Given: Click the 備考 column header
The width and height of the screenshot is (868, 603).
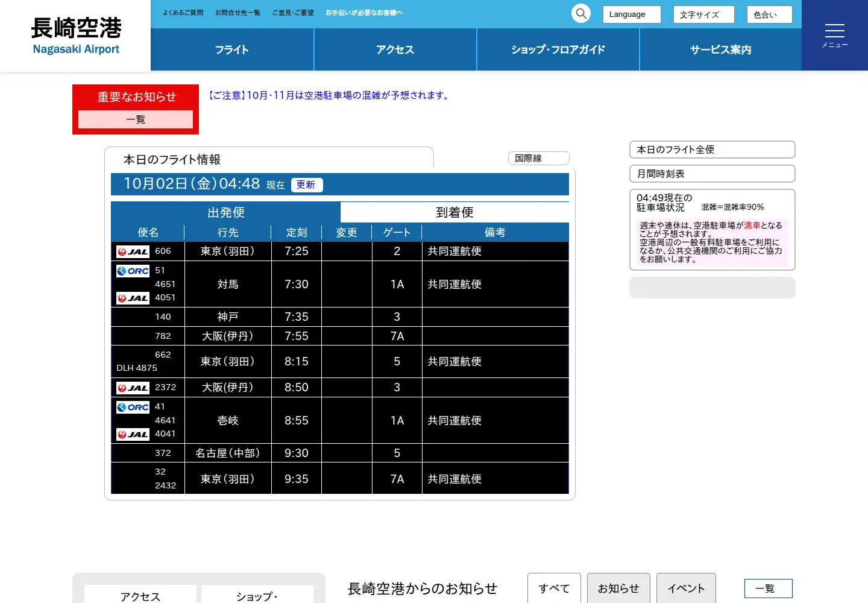Looking at the screenshot, I should click(x=495, y=232).
